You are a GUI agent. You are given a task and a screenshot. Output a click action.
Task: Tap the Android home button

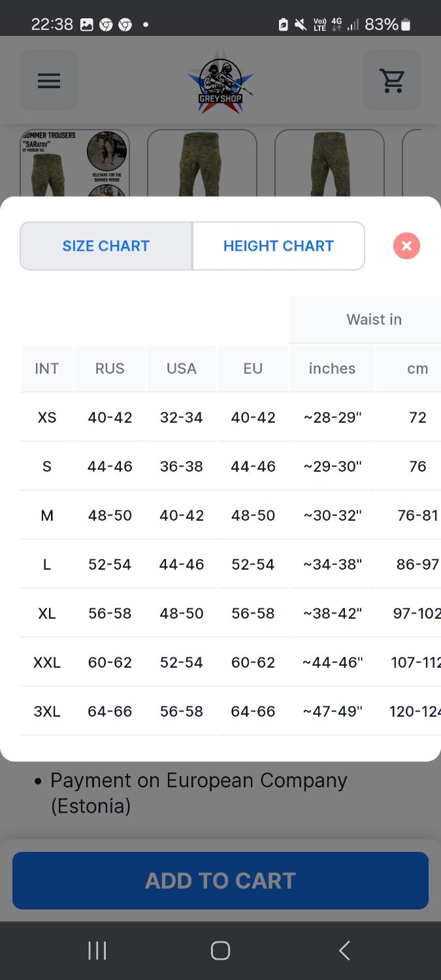[220, 951]
